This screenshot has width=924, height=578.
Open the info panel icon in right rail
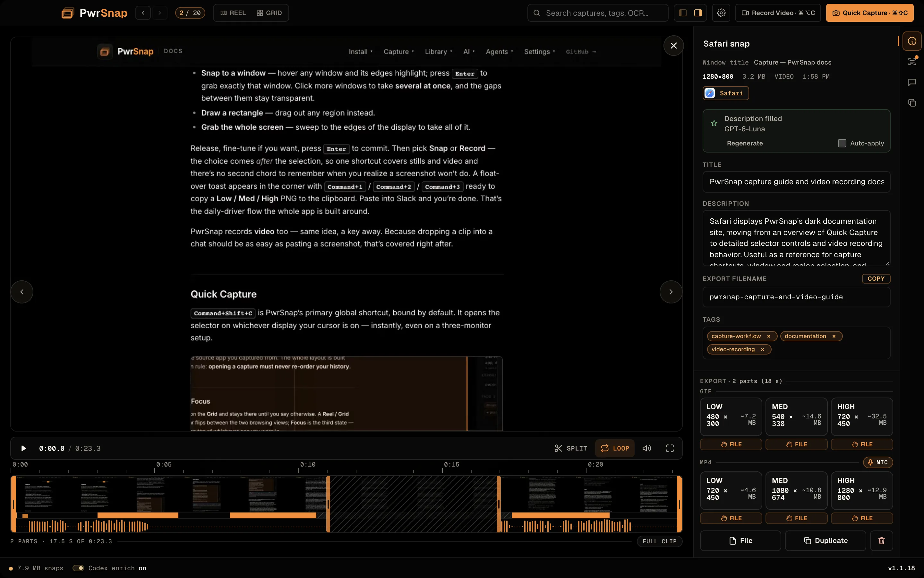(912, 41)
